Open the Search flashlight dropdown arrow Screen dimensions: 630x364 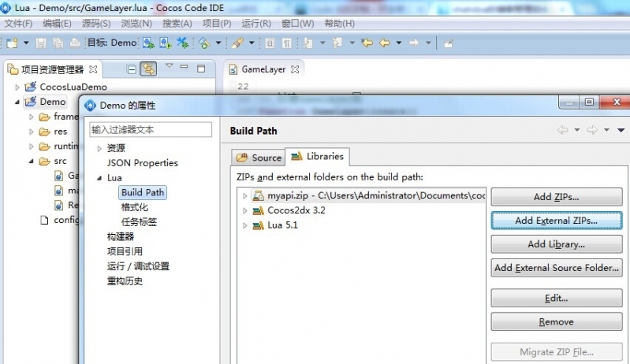[x=252, y=43]
